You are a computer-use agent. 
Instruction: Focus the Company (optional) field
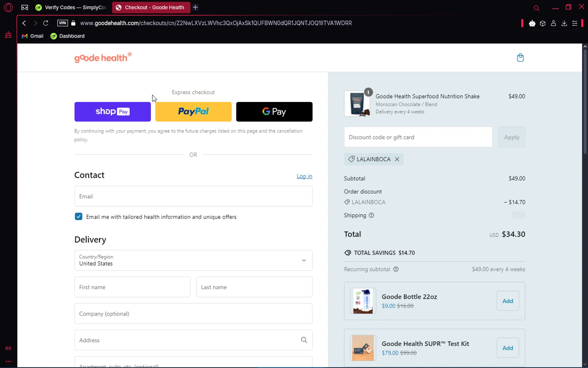pyautogui.click(x=193, y=313)
